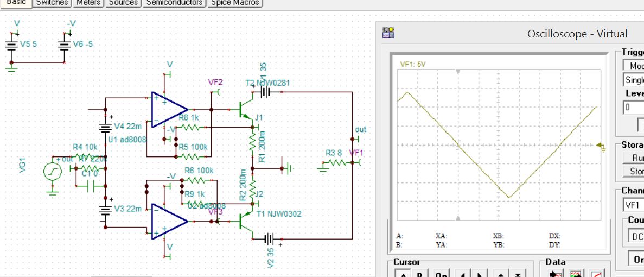Click the R4 10k resistor label
The width and height of the screenshot is (644, 277).
(x=85, y=147)
